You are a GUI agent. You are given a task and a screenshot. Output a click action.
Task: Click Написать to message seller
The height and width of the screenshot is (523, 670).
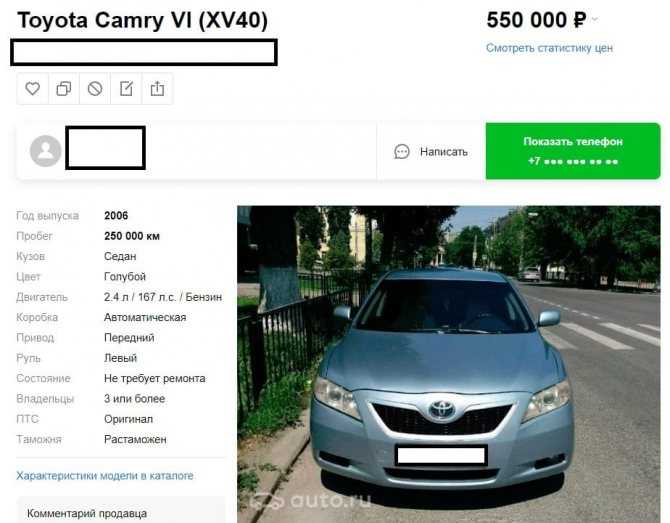point(444,152)
